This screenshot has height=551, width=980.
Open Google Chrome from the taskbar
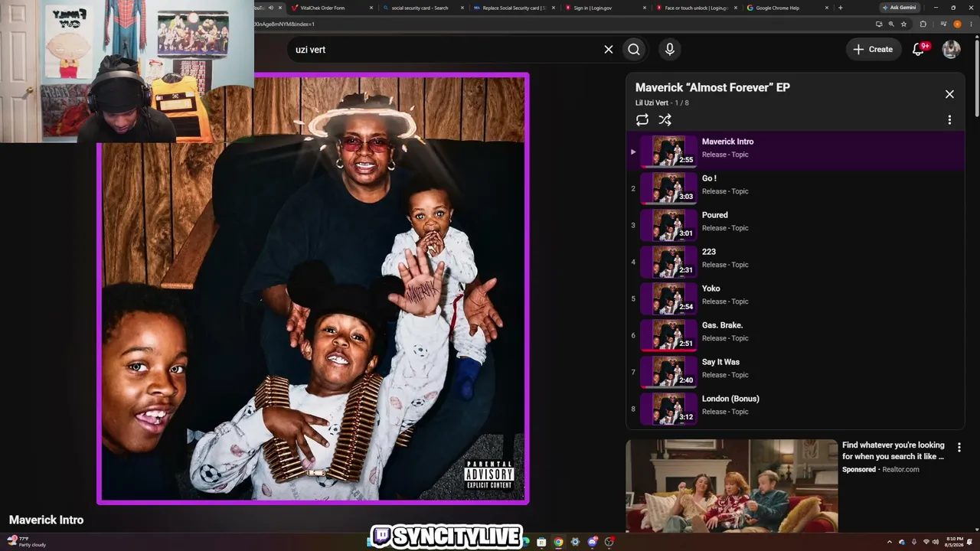pyautogui.click(x=558, y=542)
